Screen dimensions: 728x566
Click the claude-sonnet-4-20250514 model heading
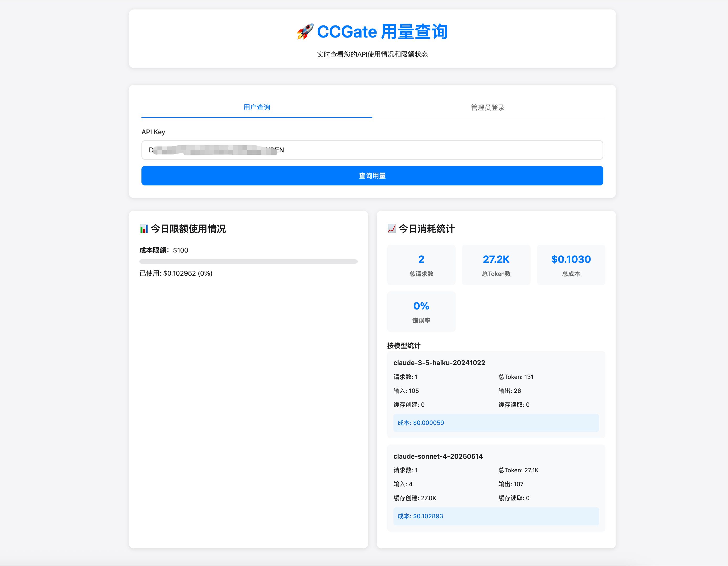[x=438, y=456]
